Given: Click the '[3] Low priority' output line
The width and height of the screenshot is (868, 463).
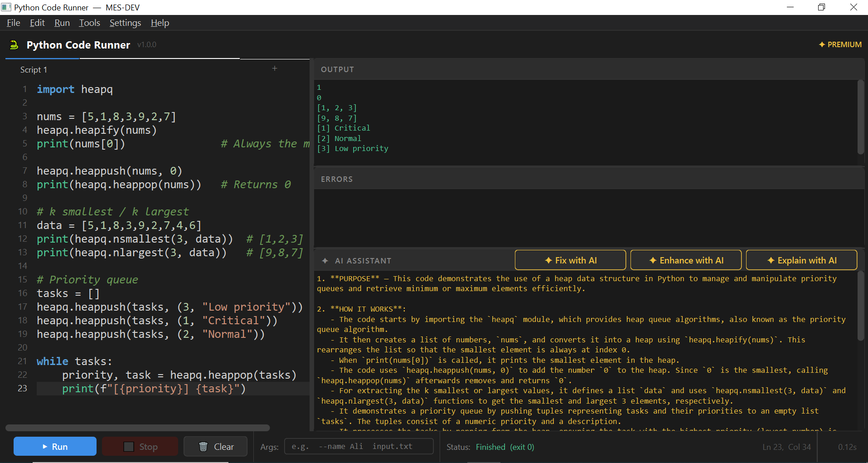Looking at the screenshot, I should point(353,148).
